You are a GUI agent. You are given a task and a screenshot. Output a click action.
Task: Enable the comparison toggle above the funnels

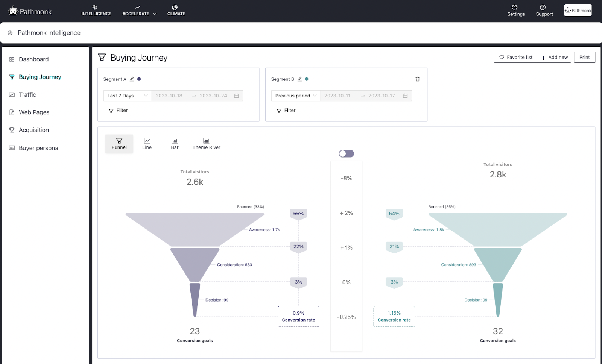coord(346,153)
